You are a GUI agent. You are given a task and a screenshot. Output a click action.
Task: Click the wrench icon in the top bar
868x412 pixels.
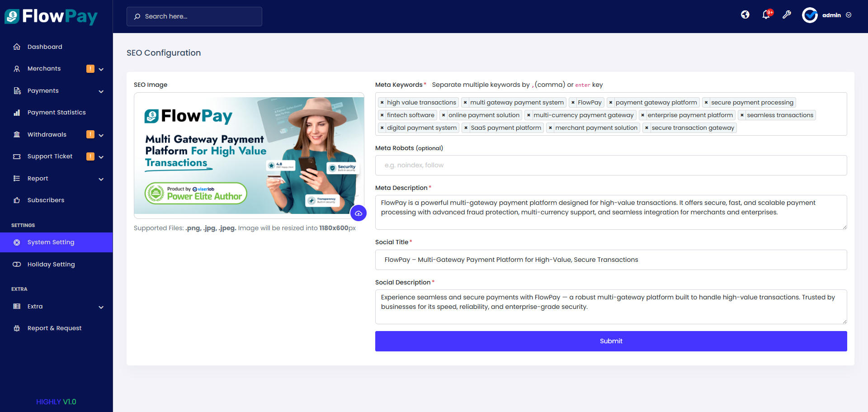pos(787,15)
